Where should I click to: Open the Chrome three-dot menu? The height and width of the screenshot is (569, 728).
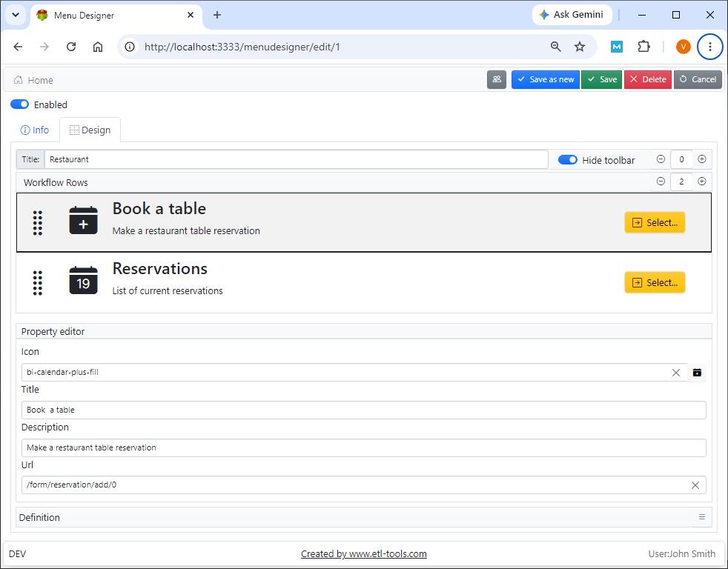[x=710, y=47]
